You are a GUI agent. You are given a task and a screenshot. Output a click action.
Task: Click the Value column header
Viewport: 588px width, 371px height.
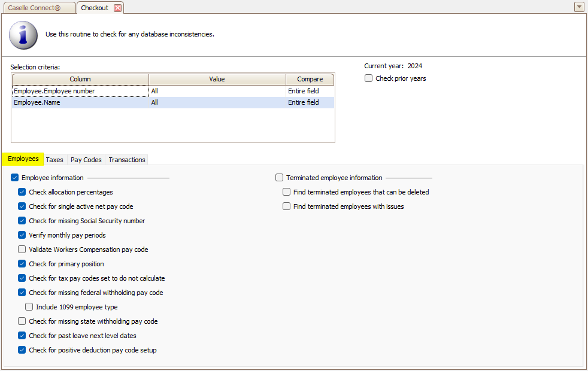[x=217, y=79]
